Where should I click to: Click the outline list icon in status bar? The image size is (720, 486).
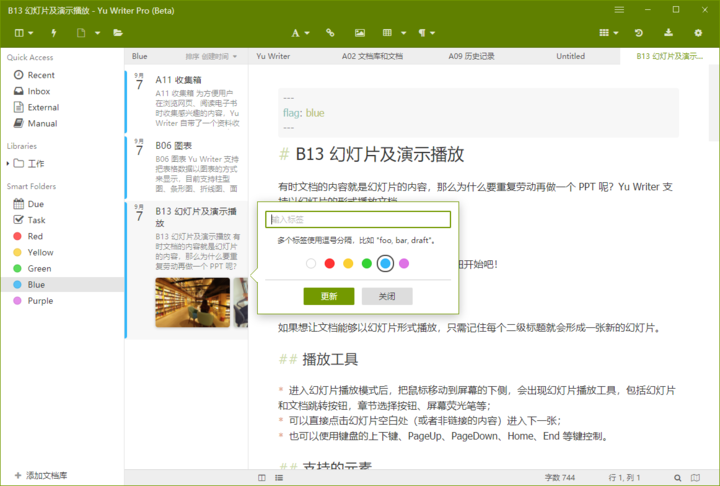279,478
